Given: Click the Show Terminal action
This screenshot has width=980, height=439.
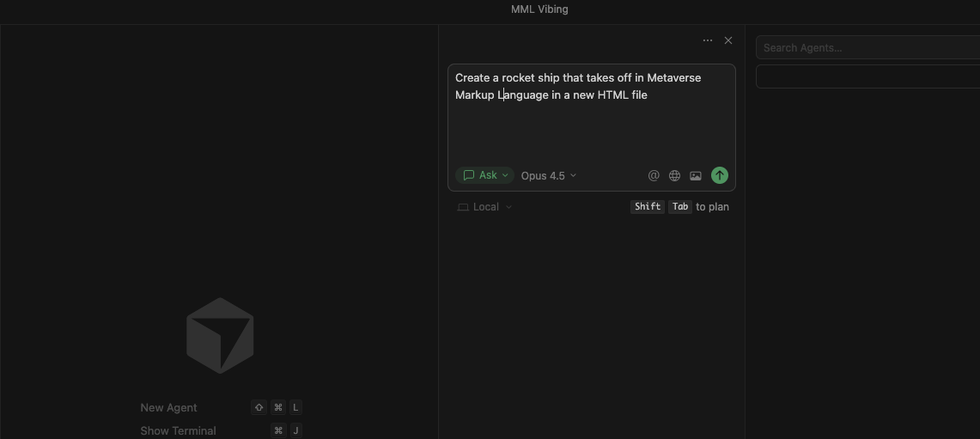Looking at the screenshot, I should click(x=179, y=430).
